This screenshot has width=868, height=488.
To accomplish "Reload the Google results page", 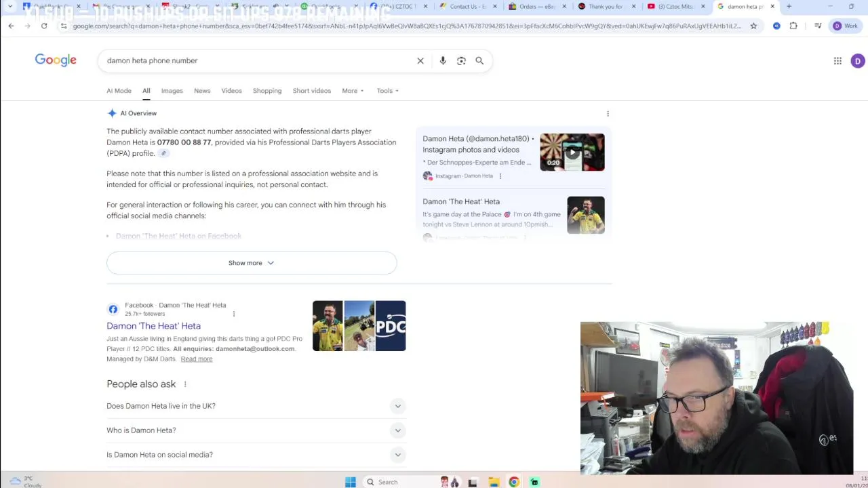I will click(x=44, y=26).
